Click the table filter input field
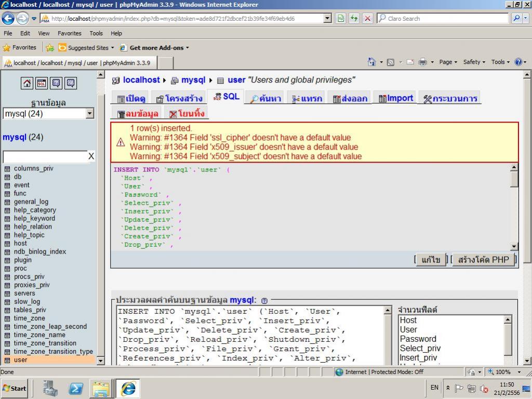 pyautogui.click(x=45, y=156)
